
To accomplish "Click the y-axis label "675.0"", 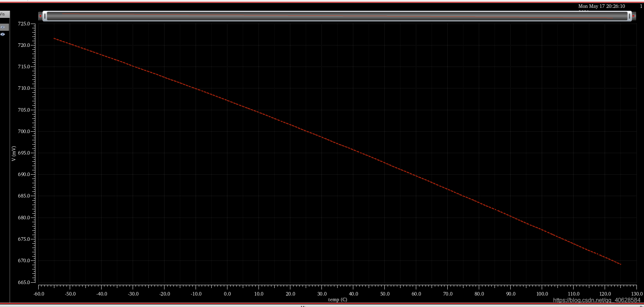I will click(x=24, y=239).
